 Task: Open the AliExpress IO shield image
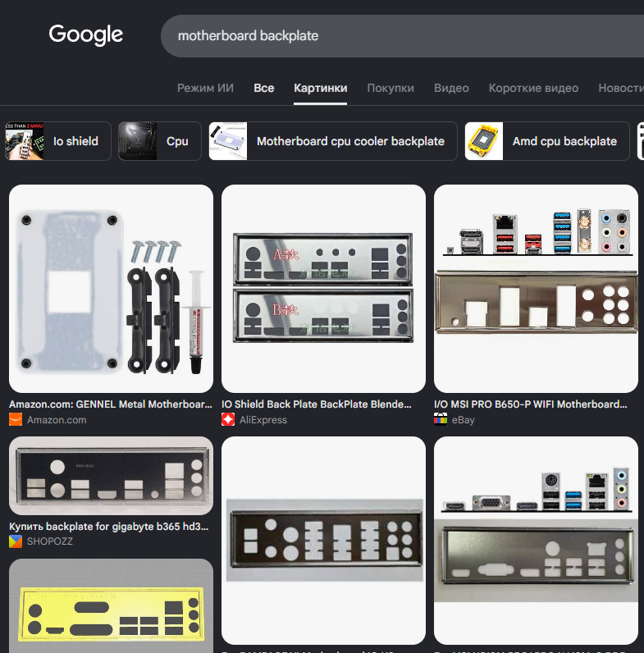pyautogui.click(x=323, y=289)
